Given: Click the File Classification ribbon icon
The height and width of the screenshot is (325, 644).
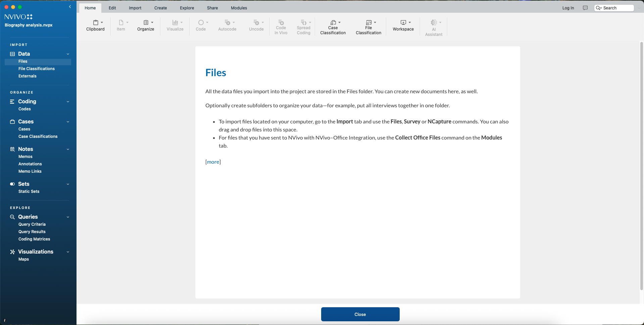Looking at the screenshot, I should tap(368, 22).
